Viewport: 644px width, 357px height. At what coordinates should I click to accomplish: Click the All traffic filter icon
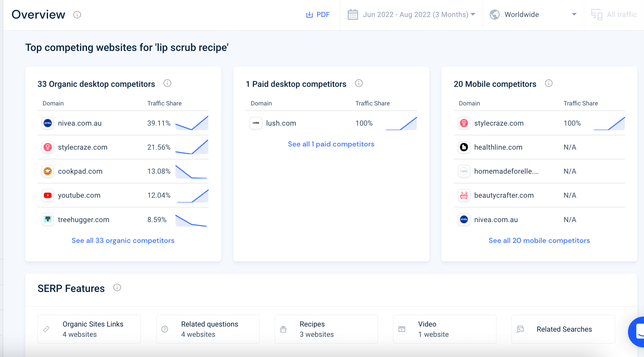point(597,14)
